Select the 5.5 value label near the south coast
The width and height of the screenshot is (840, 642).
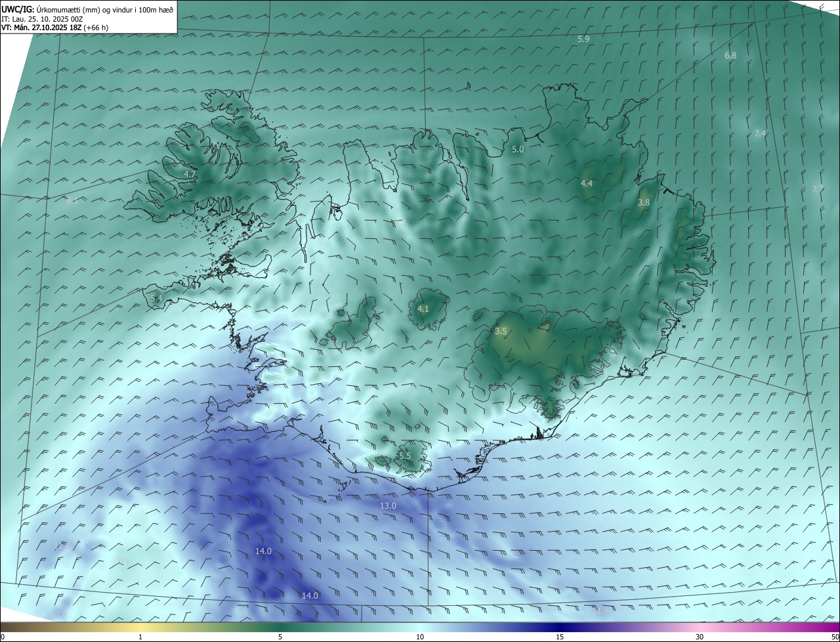404,456
